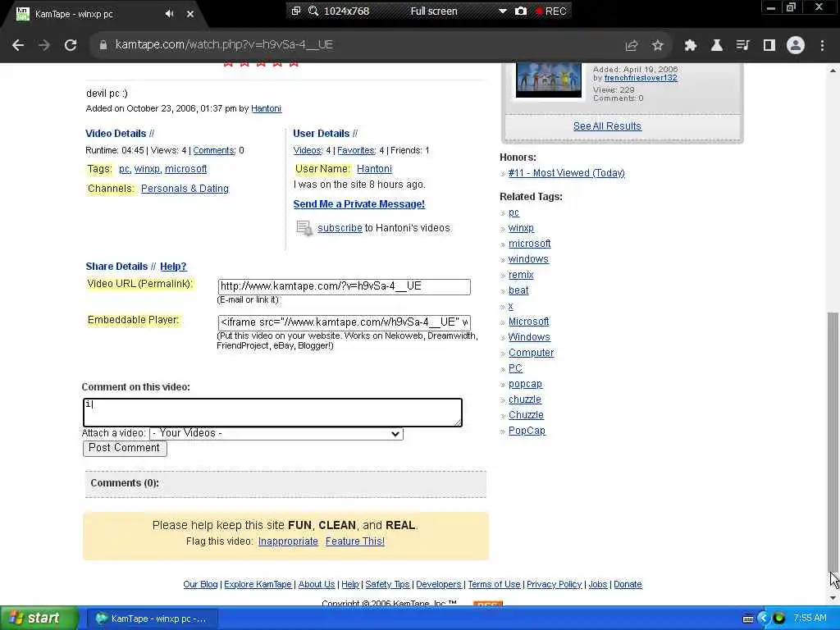Click the flask labs icon in toolbar
840x630 pixels.
click(716, 46)
